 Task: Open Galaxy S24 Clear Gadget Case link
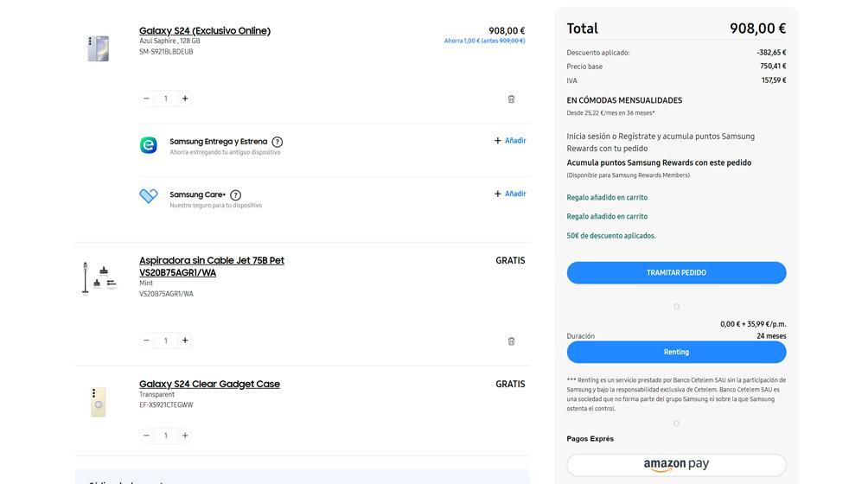pos(209,384)
